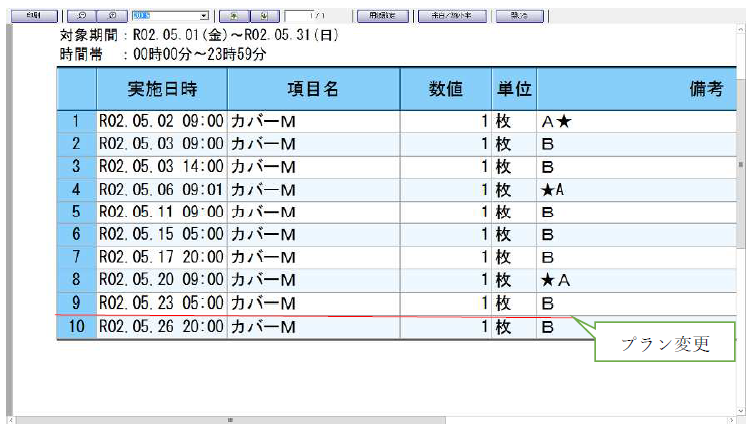
Task: Go to previous page using toolbar arrow
Action: [233, 16]
